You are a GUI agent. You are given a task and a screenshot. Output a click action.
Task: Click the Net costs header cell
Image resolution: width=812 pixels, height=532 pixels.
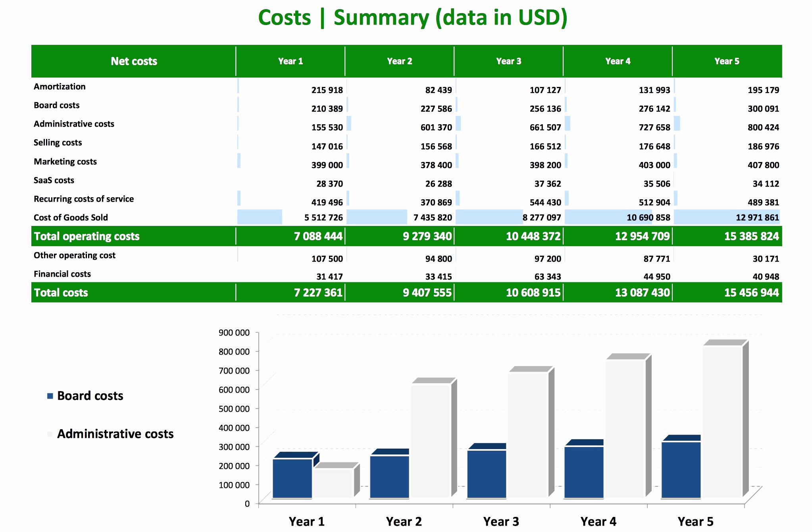click(x=134, y=61)
